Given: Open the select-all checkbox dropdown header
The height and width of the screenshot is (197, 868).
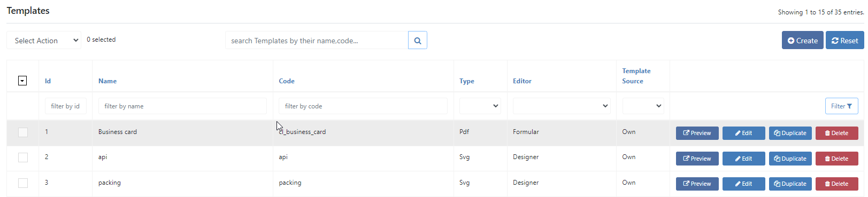Looking at the screenshot, I should pyautogui.click(x=22, y=81).
